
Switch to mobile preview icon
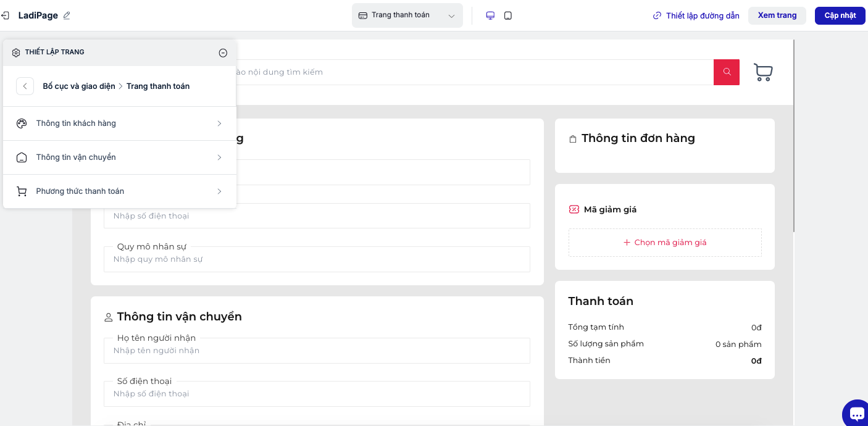coord(508,15)
